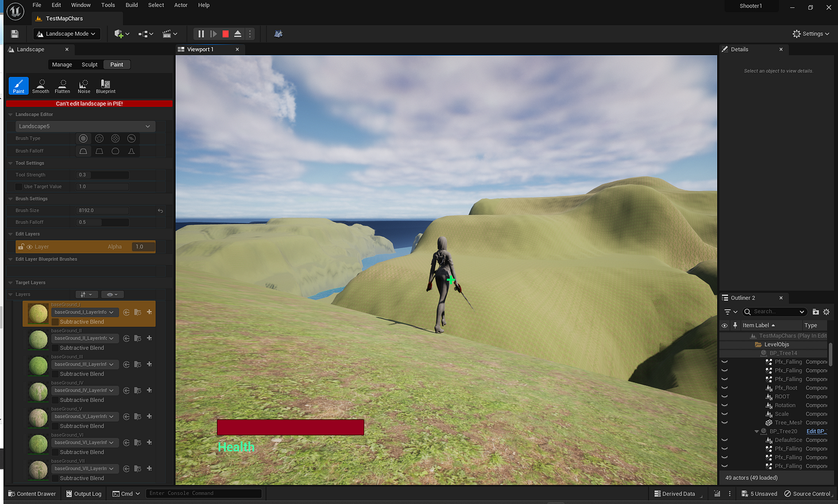The width and height of the screenshot is (838, 504).
Task: Switch to the Sculpt tab
Action: click(x=90, y=64)
